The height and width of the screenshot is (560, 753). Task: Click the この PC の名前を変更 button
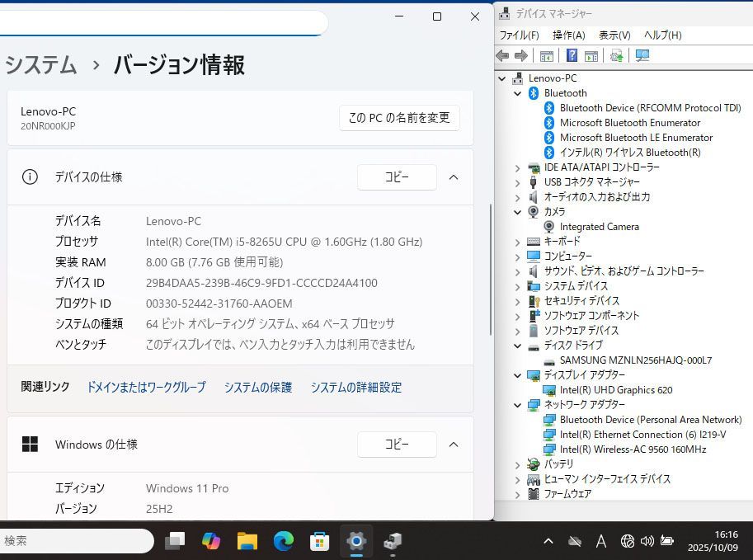(x=399, y=118)
